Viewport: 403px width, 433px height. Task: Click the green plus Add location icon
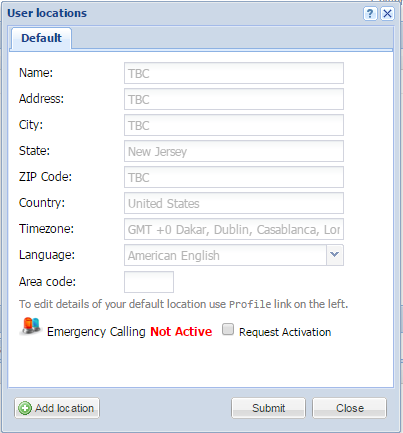click(25, 408)
